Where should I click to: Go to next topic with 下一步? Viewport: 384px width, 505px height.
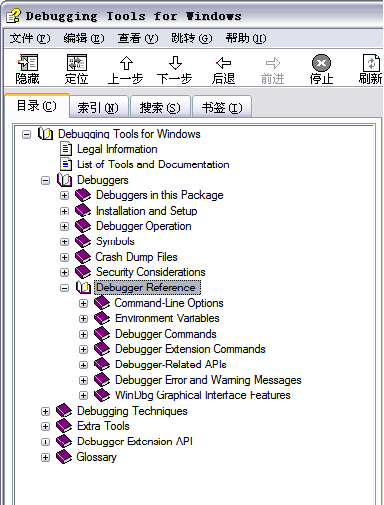[x=175, y=70]
